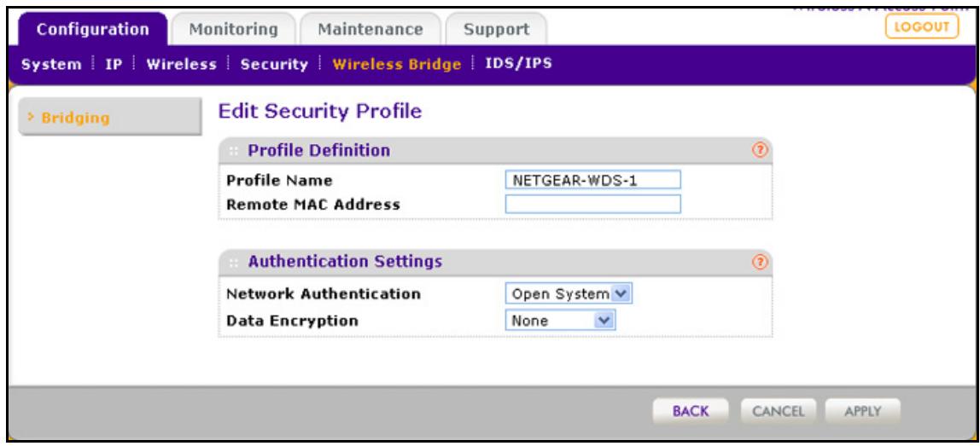Click the Edit Security Profile heading
Image resolution: width=980 pixels, height=446 pixels.
[320, 112]
